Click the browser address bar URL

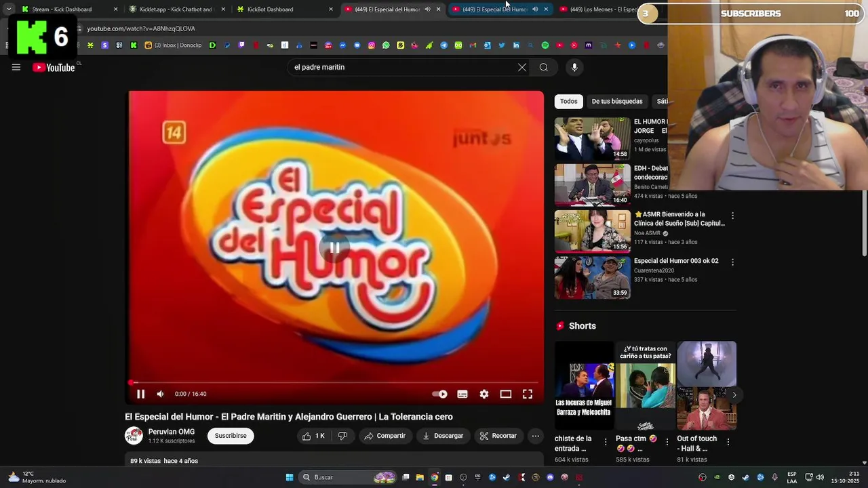(141, 28)
